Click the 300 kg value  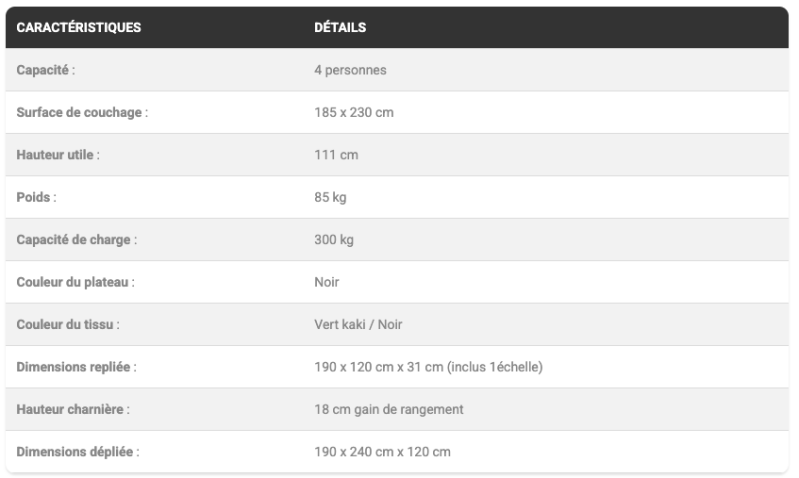coord(334,240)
